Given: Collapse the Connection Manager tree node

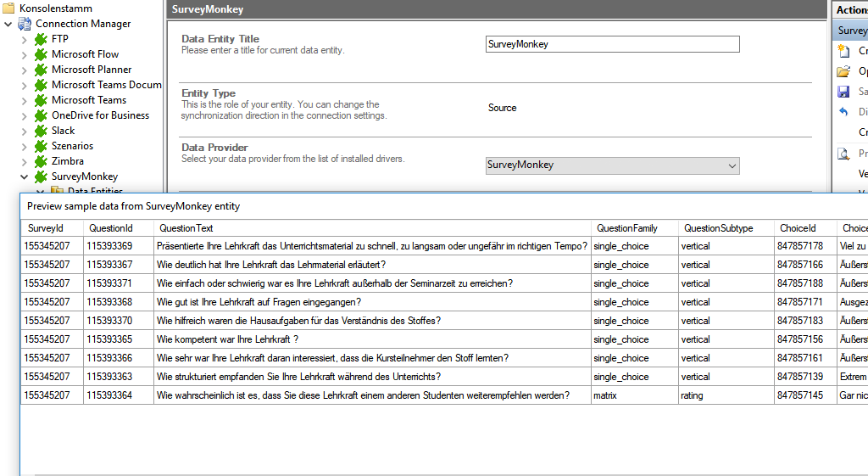Looking at the screenshot, I should click(8, 24).
